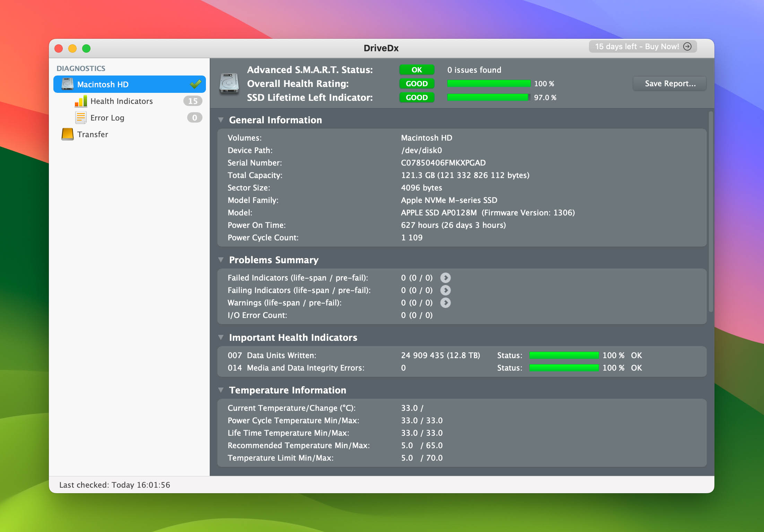The image size is (764, 532).
Task: Click the Total Capacity value 121.3 GB
Action: [x=465, y=175]
